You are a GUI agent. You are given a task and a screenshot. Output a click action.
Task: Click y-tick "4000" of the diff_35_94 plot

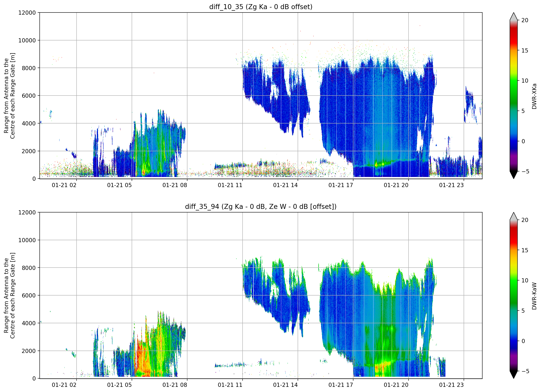click(29, 323)
